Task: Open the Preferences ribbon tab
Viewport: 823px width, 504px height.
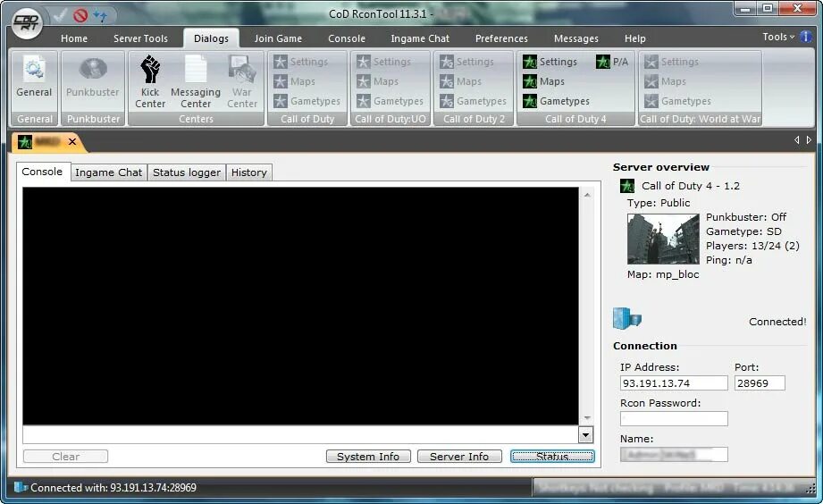Action: (x=501, y=38)
